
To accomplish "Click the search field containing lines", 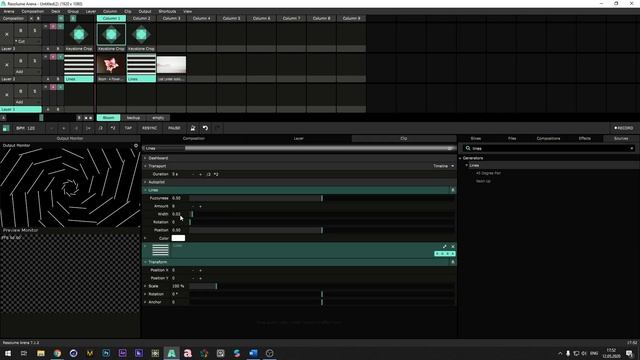I will coord(549,149).
